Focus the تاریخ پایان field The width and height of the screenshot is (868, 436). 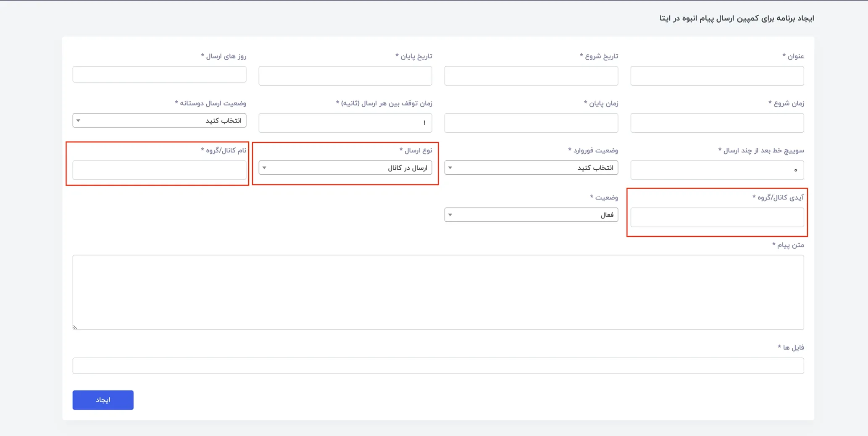point(345,76)
